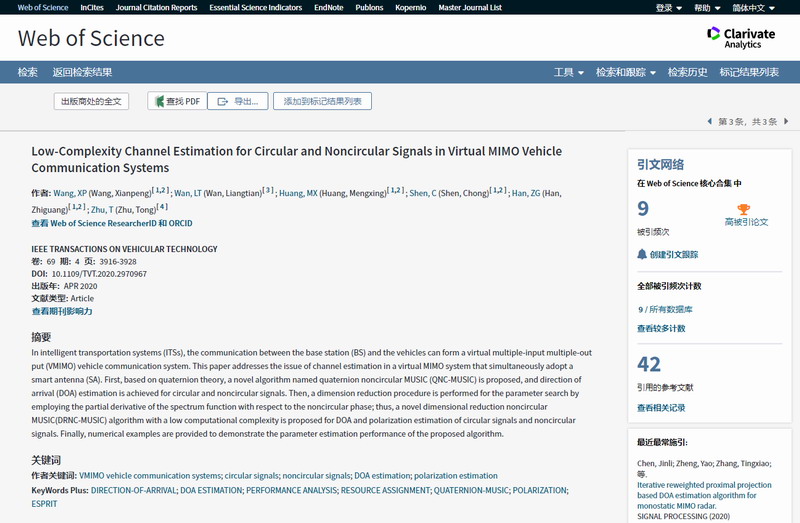The height and width of the screenshot is (523, 800).
Task: Click the 导出 export button
Action: point(238,101)
